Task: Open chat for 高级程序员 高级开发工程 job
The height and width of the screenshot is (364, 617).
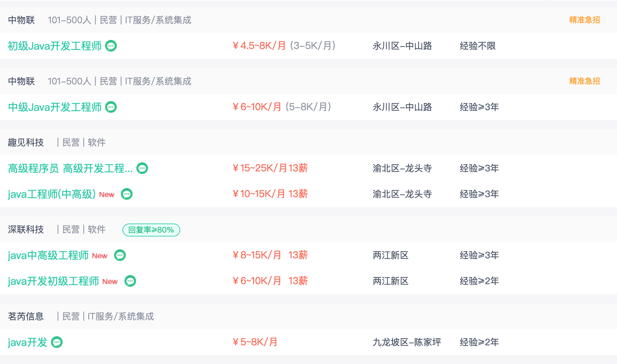Action: pos(142,168)
